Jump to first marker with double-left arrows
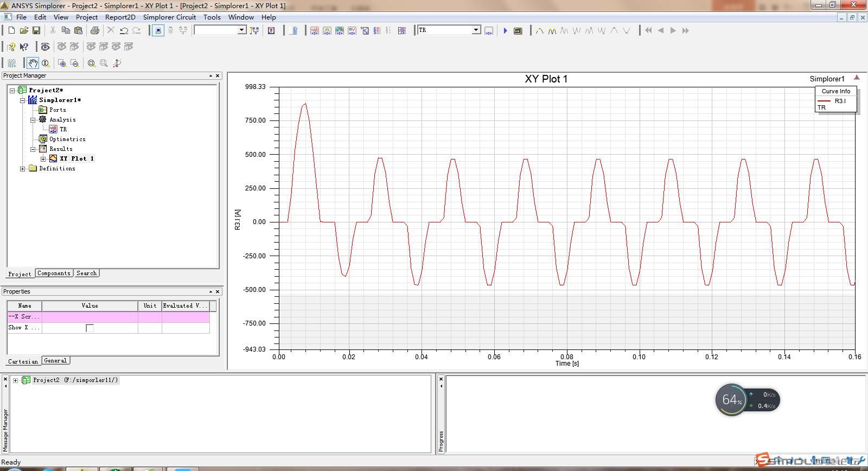The width and height of the screenshot is (868, 471). [648, 30]
